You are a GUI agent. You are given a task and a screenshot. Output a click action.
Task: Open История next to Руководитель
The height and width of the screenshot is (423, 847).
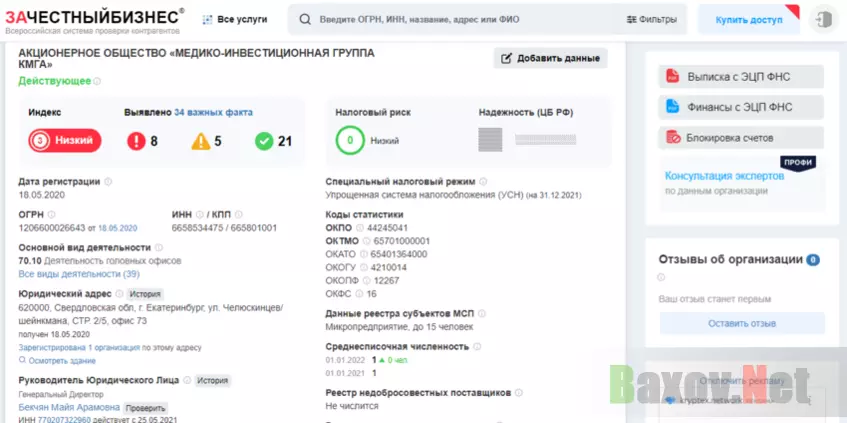click(212, 380)
